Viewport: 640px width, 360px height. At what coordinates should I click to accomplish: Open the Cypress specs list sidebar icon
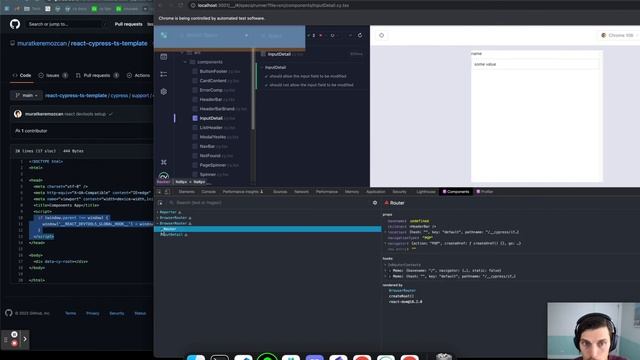coord(164,57)
